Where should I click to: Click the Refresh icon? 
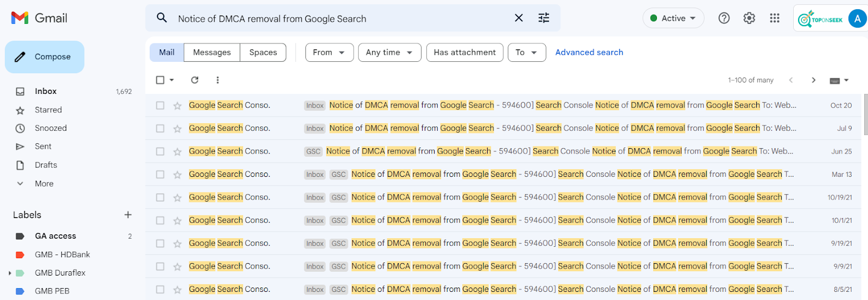click(x=195, y=80)
